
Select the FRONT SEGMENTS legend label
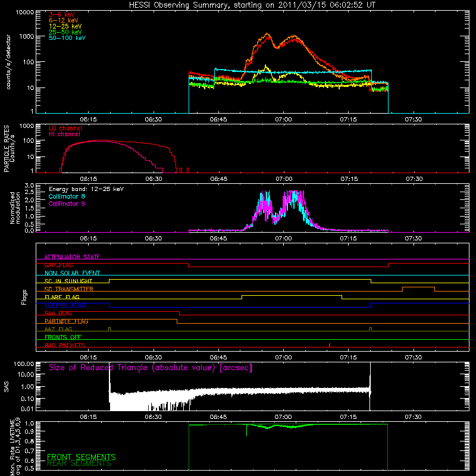(82, 457)
